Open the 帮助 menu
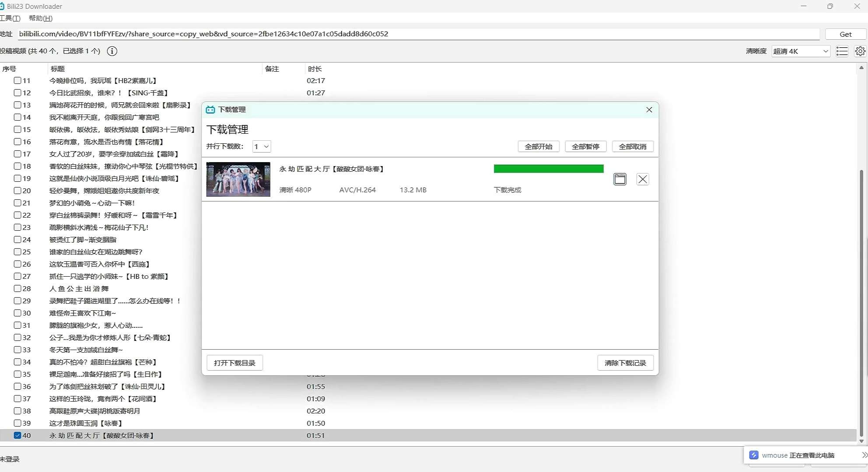Viewport: 868px width, 472px height. click(x=41, y=18)
